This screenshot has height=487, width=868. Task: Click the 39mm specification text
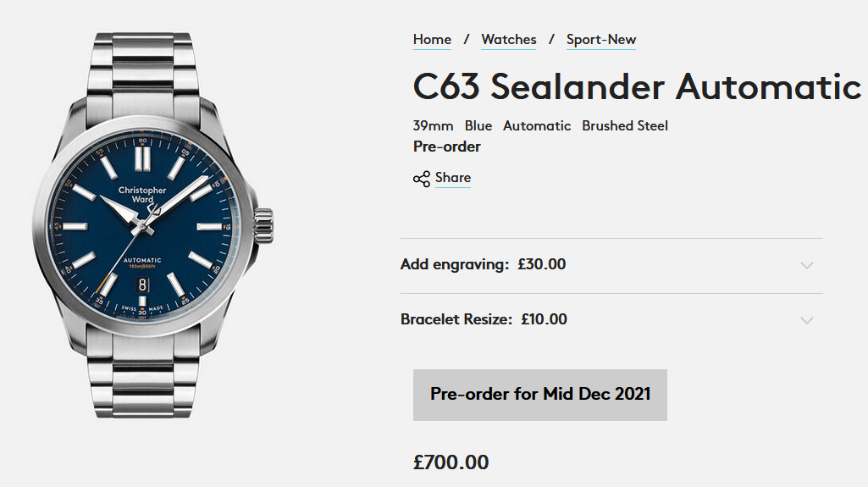click(x=434, y=126)
